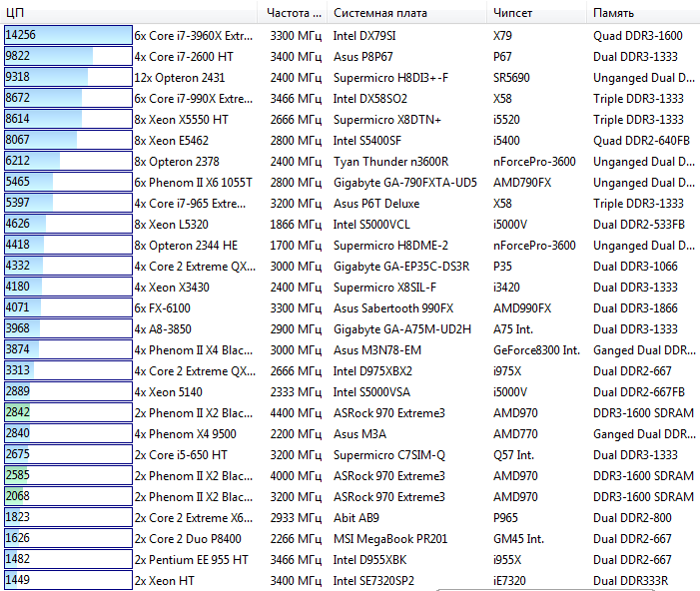
Task: Click the Частота column header
Action: (x=293, y=13)
